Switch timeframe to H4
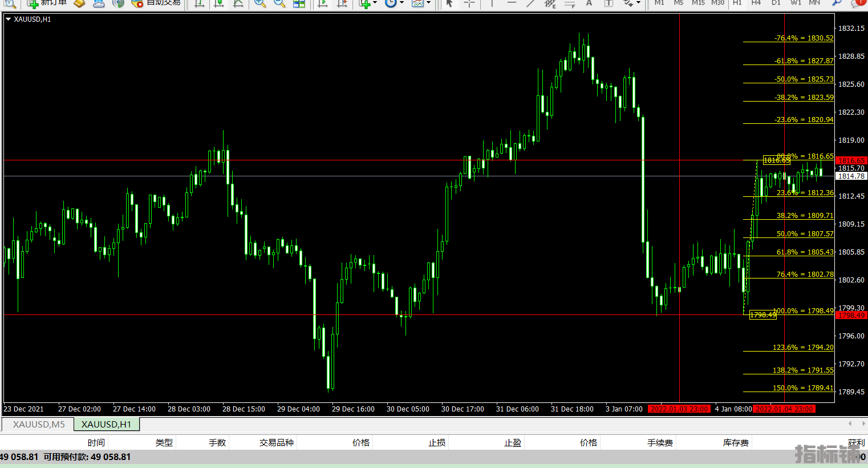The height and width of the screenshot is (468, 868). pyautogui.click(x=756, y=3)
